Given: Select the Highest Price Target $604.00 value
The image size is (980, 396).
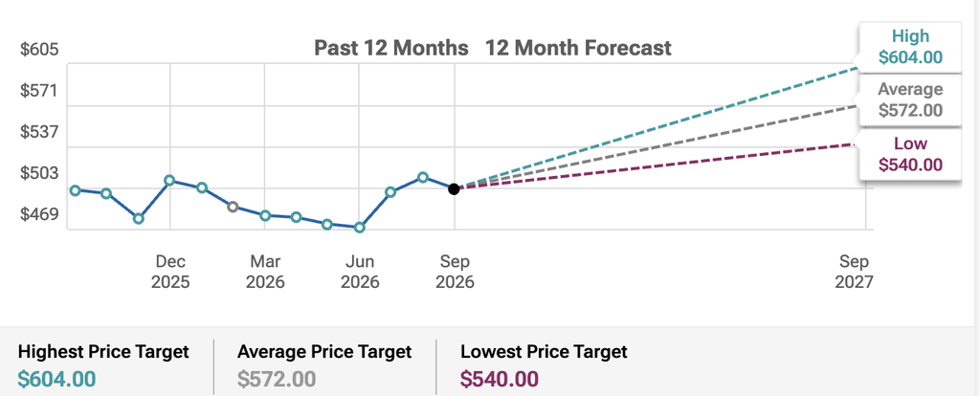Looking at the screenshot, I should point(56,379).
